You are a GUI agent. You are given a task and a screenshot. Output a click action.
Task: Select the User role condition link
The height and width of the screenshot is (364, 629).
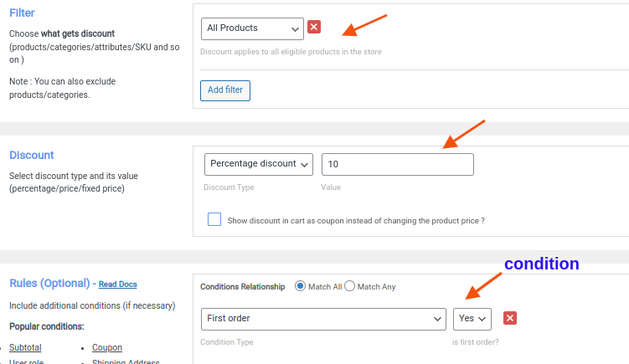point(26,361)
